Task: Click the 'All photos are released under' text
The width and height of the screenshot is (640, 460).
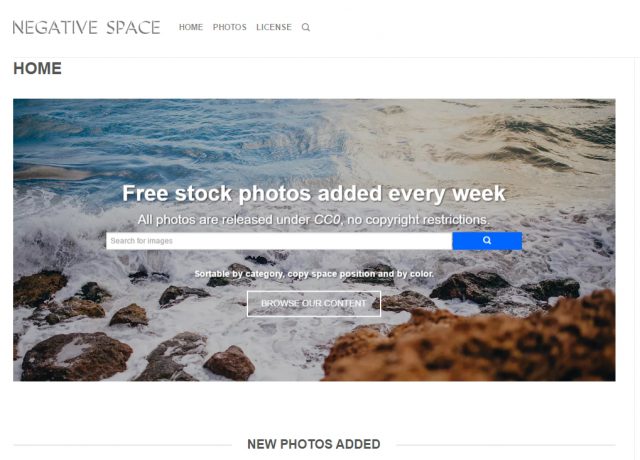Action: [225, 220]
